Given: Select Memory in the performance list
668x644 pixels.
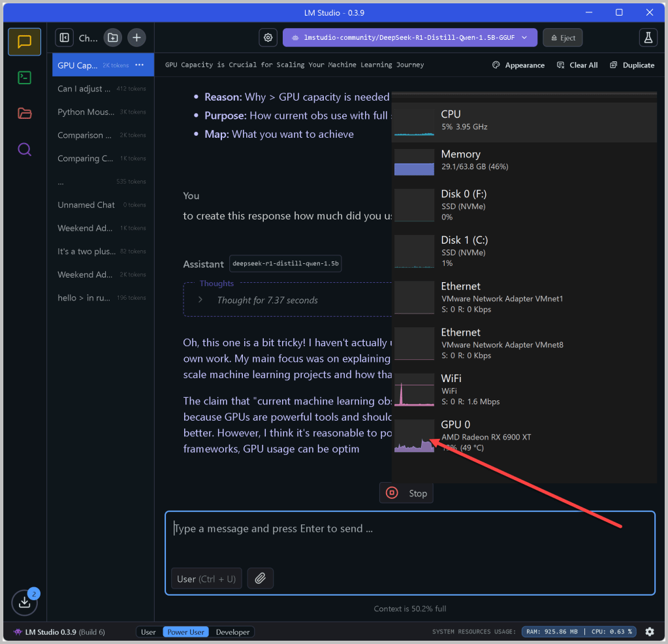Looking at the screenshot, I should 524,161.
